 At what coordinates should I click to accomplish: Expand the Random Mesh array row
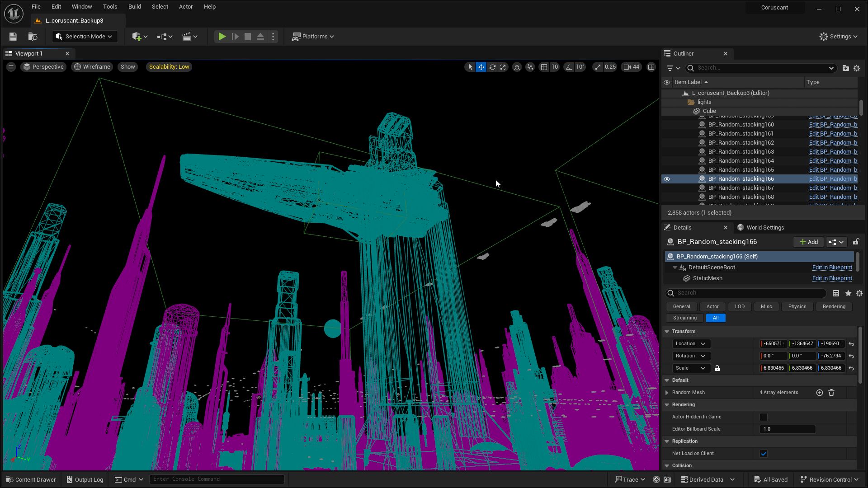pyautogui.click(x=667, y=393)
